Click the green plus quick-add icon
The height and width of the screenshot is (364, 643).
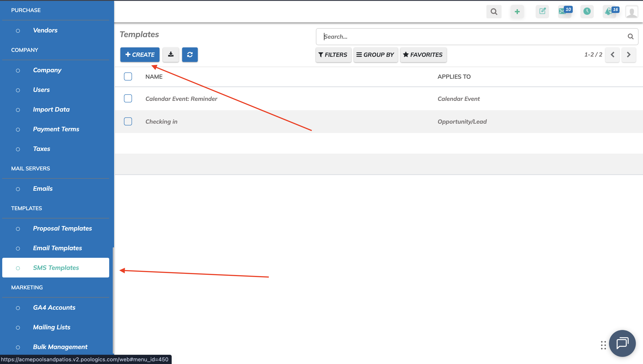pos(517,11)
